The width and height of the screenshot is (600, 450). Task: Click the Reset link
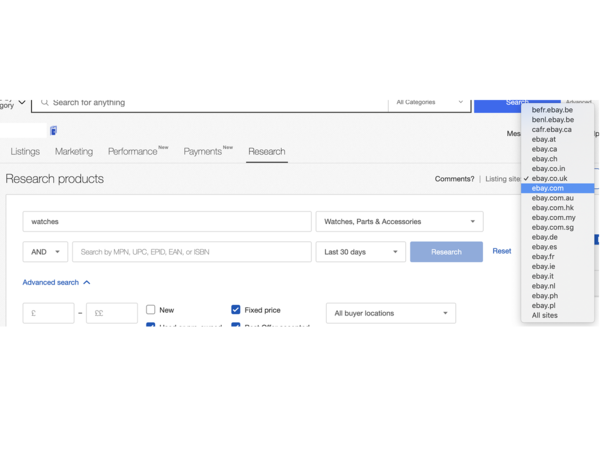502,251
